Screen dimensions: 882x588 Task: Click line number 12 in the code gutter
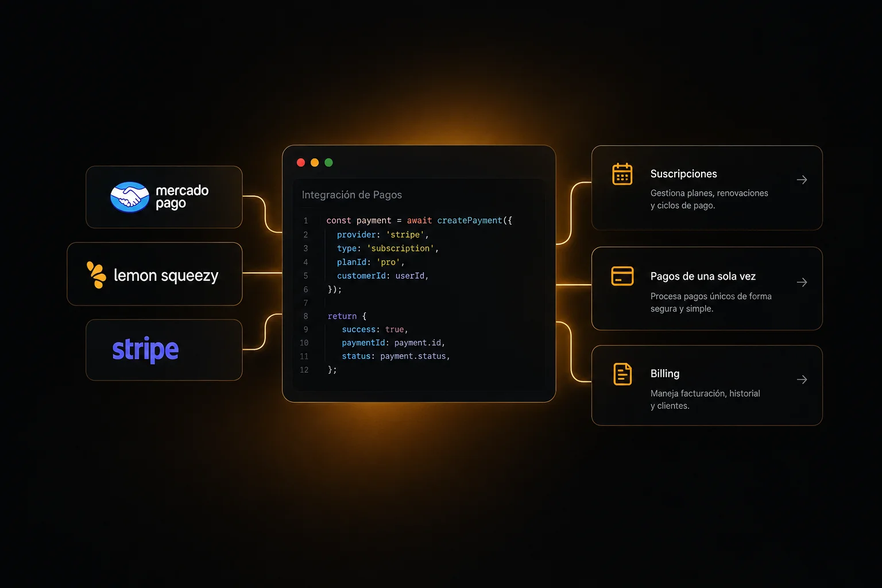tap(304, 370)
